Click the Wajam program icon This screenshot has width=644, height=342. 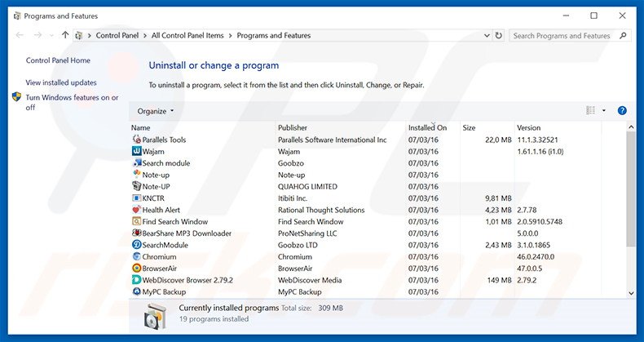137,151
